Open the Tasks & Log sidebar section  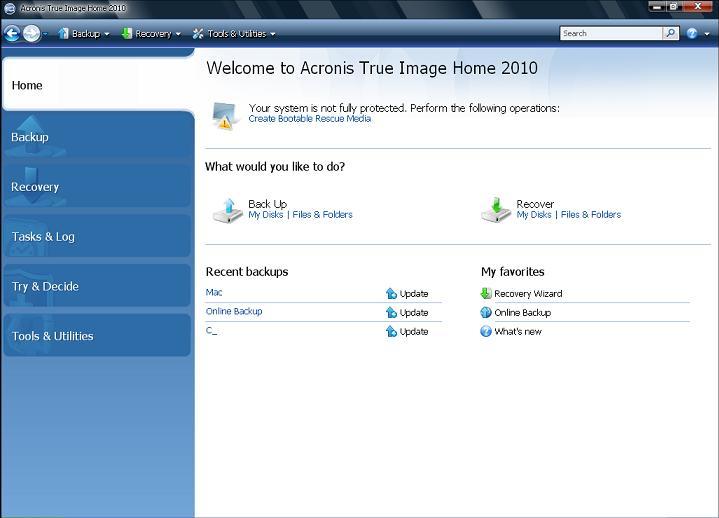coord(97,237)
